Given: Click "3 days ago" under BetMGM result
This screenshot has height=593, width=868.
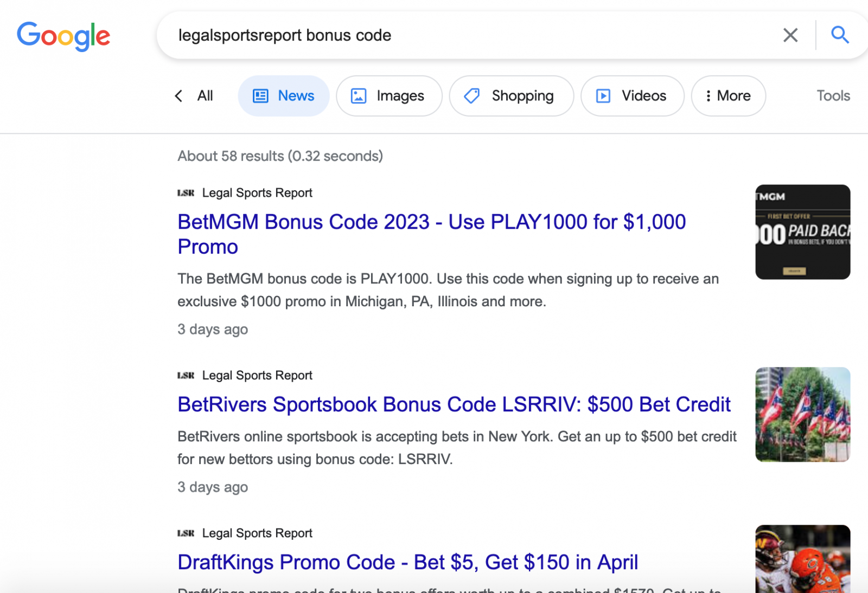Looking at the screenshot, I should 213,329.
